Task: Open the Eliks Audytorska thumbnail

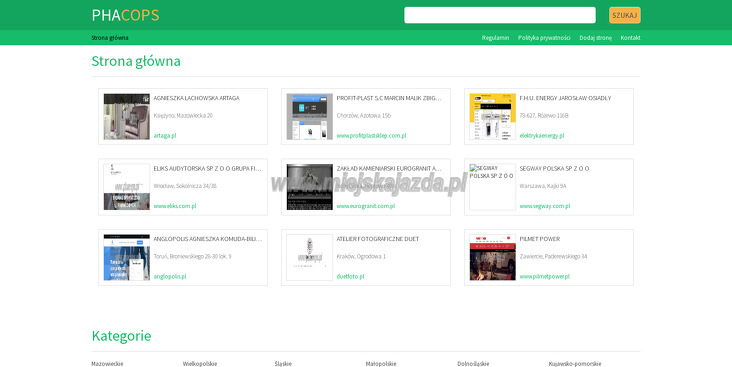Action: point(127,187)
